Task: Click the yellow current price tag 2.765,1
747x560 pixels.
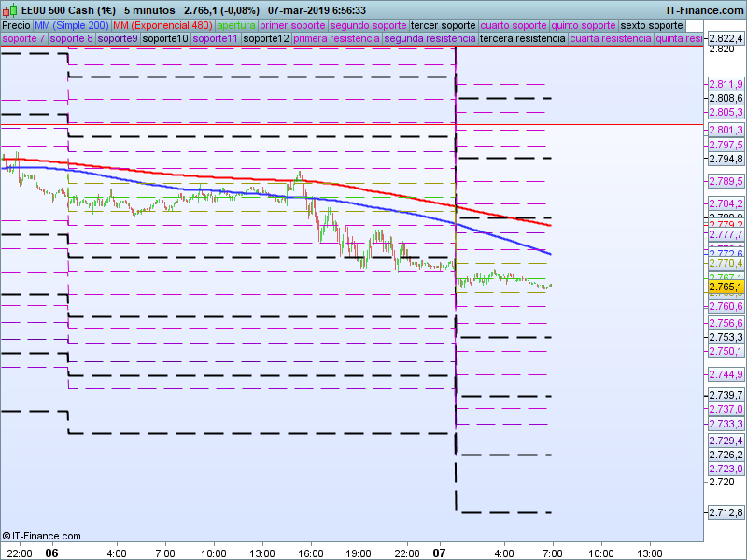Action: 726,287
